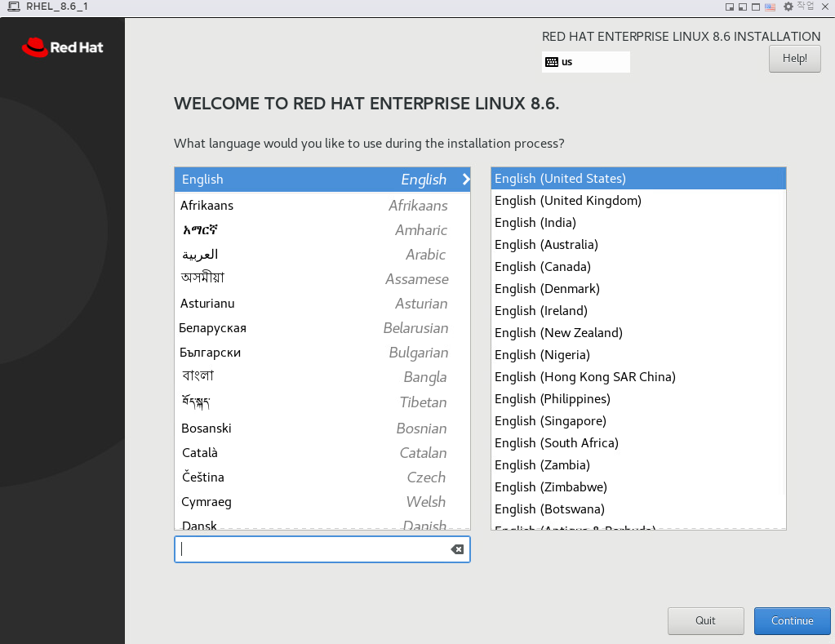Click the full window mode icon in title bar
The image size is (835, 644).
coord(756,7)
